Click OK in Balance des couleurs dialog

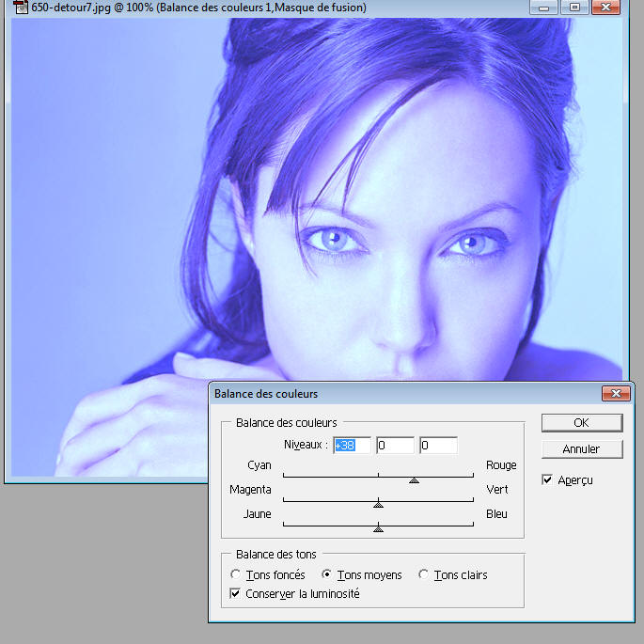pos(582,423)
